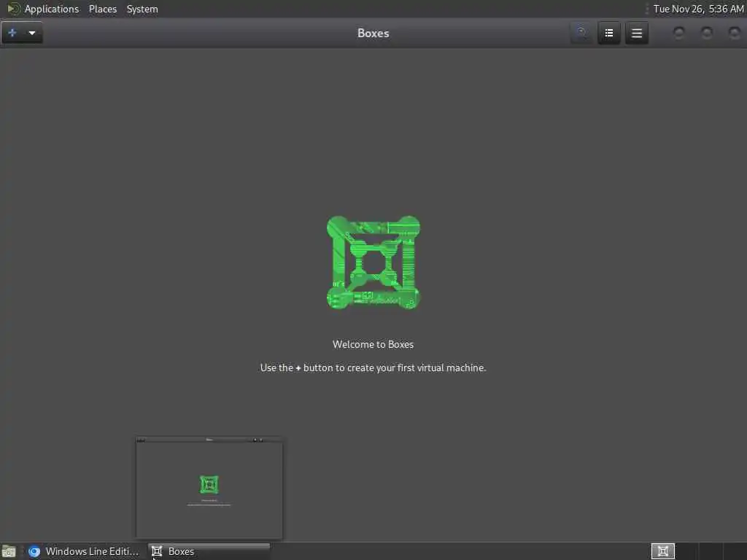Click the Boxes entry in the taskbar
This screenshot has width=747, height=560.
pos(209,551)
